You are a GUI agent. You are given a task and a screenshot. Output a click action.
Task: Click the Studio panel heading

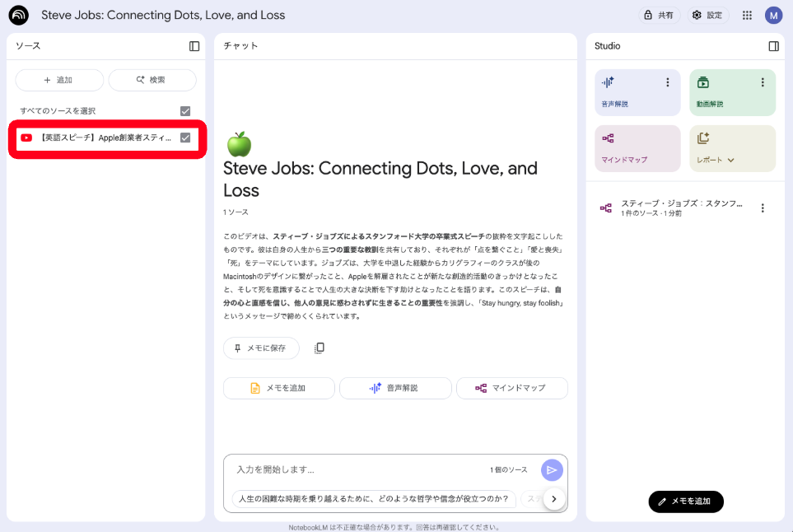tap(608, 46)
